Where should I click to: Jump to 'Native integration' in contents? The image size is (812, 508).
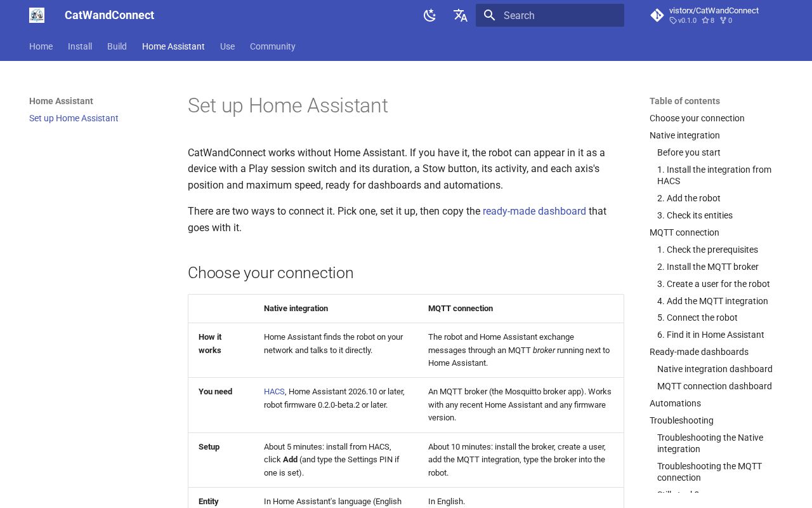(684, 135)
